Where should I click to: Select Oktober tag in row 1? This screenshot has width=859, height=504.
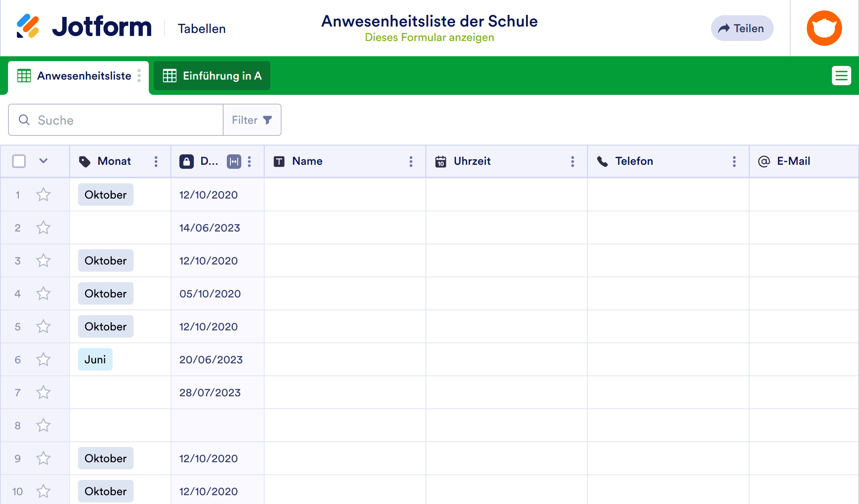(x=106, y=195)
